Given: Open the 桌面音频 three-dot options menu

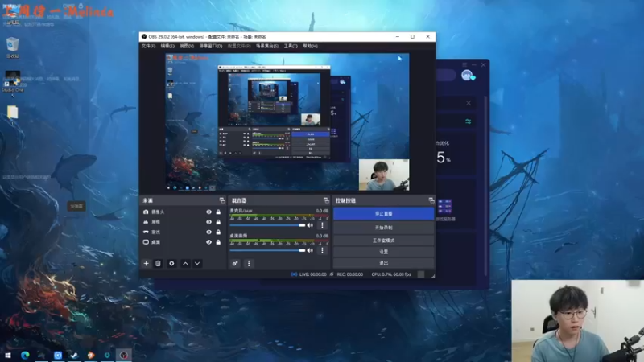Looking at the screenshot, I should tap(323, 250).
